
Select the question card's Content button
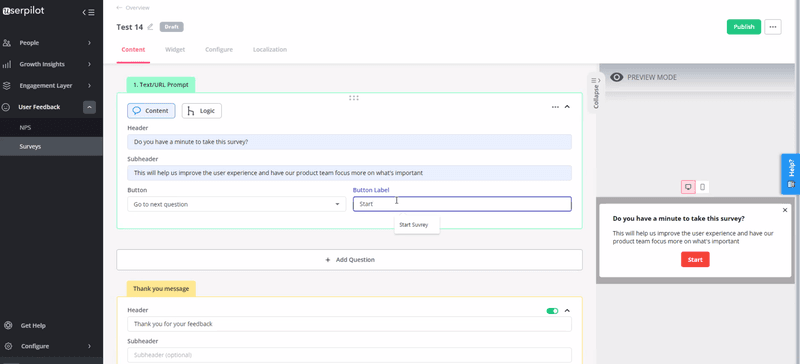(151, 111)
